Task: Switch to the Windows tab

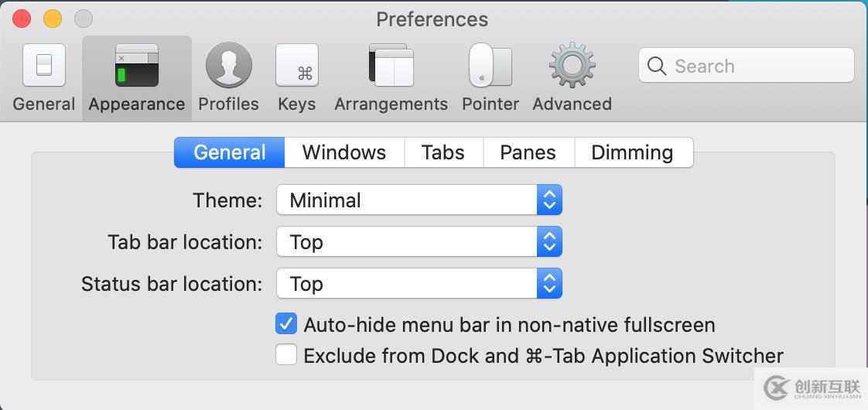Action: (x=344, y=152)
